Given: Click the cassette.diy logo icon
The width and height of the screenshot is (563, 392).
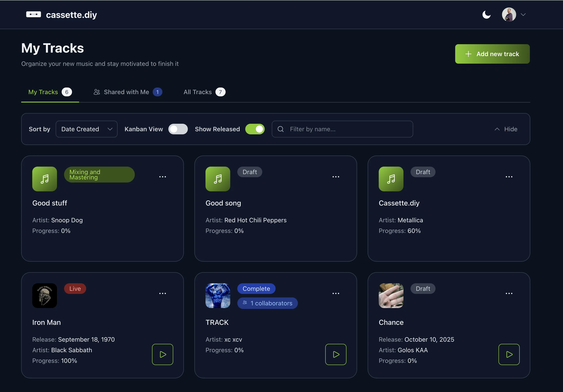Looking at the screenshot, I should coord(34,14).
